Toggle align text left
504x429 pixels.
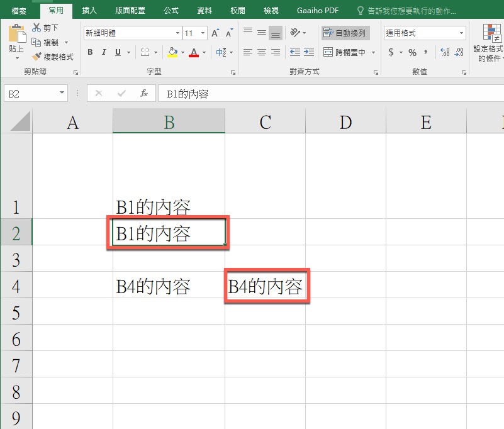click(247, 52)
